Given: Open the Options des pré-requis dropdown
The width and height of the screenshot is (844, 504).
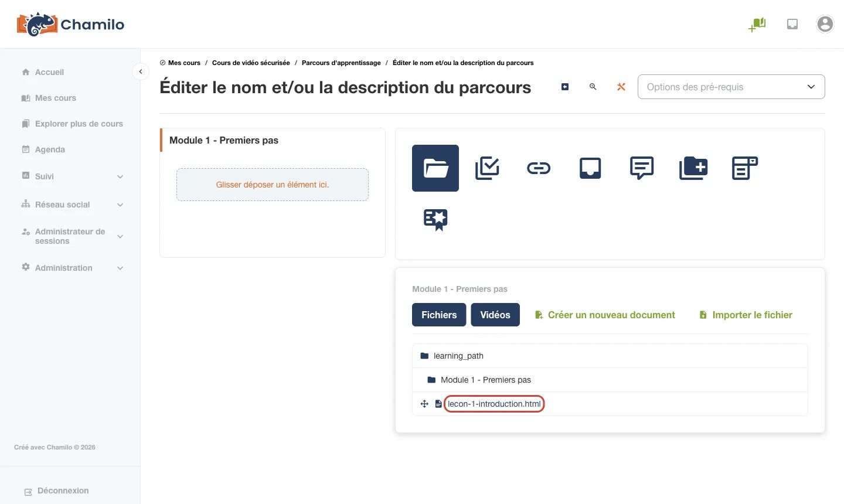Looking at the screenshot, I should tap(731, 87).
